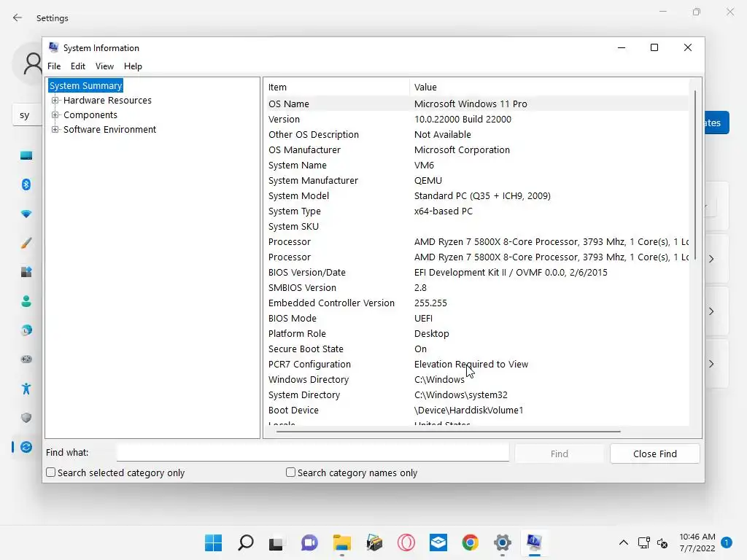Select the Version row
Image resolution: width=747 pixels, height=560 pixels.
476,119
